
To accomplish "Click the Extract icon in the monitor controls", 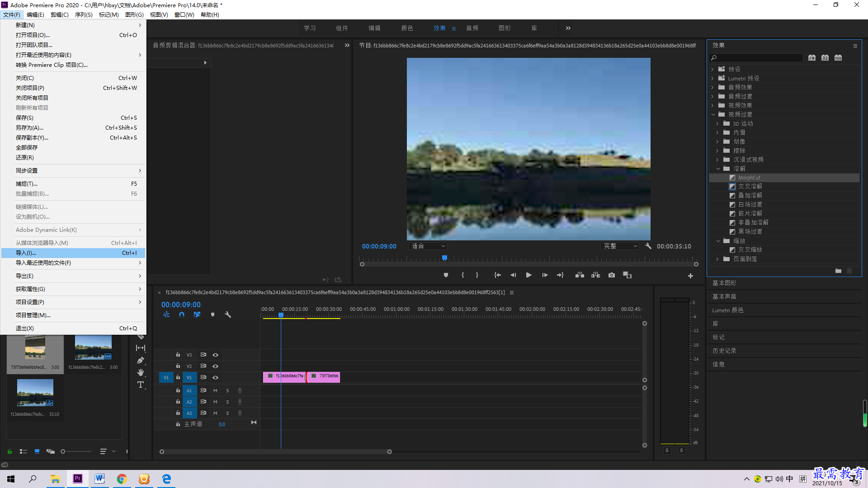I will [595, 275].
